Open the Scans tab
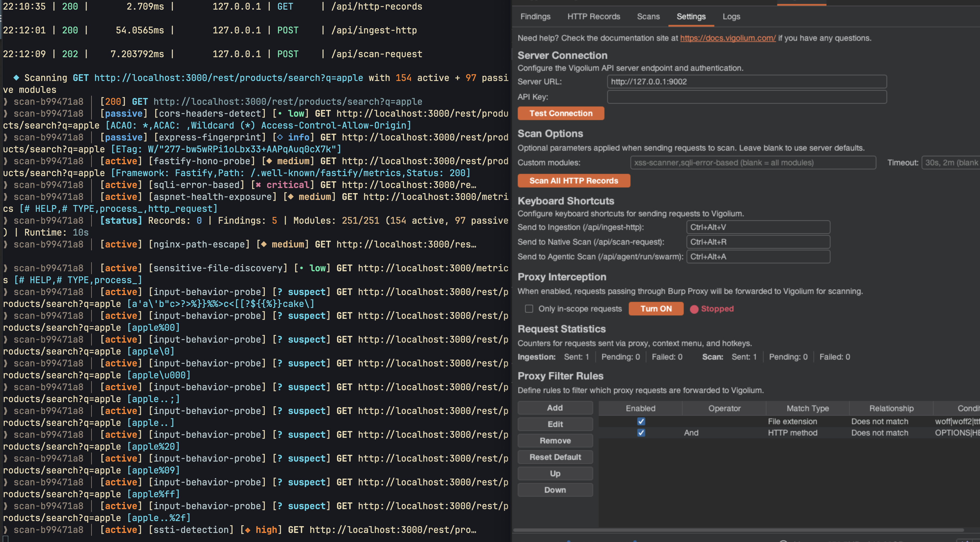The image size is (980, 542). point(648,16)
